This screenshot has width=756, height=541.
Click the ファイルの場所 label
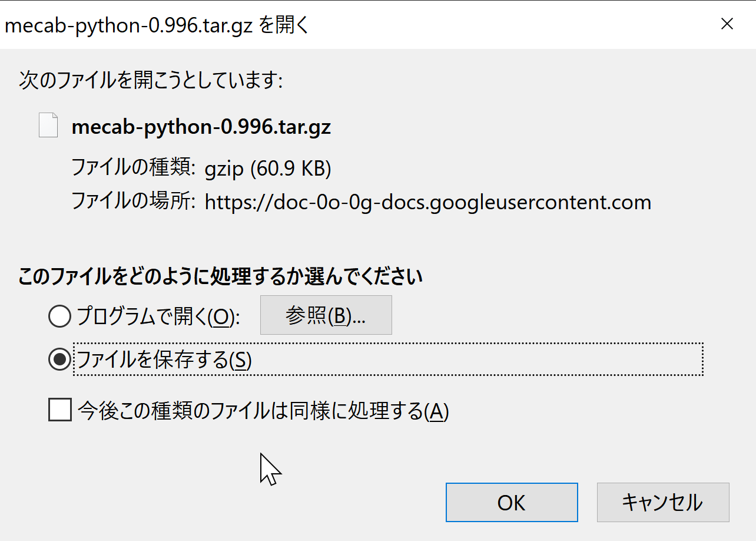coord(133,202)
